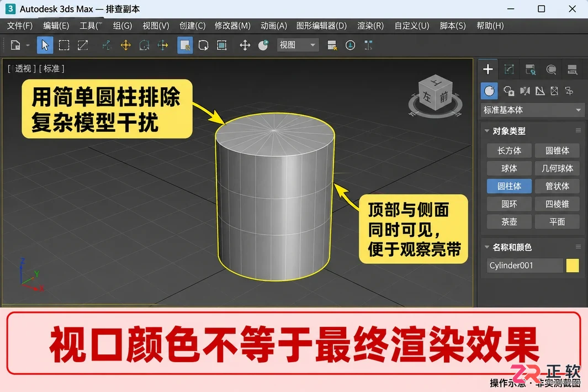Select the triangle ruler Helpers category icon

coord(540,91)
